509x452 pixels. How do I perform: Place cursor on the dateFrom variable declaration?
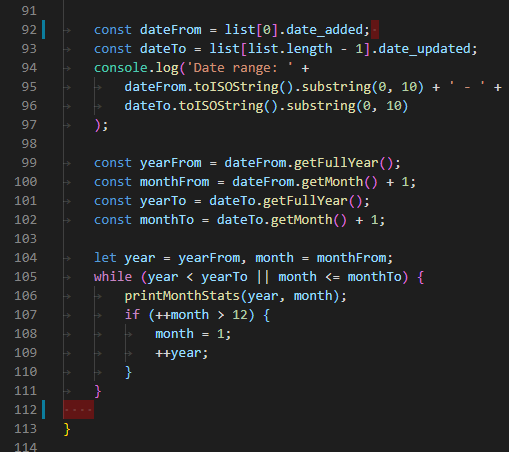coord(170,30)
